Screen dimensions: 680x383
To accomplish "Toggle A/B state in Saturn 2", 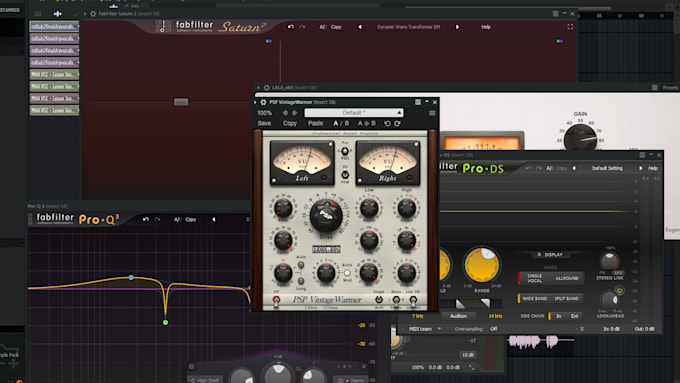I will click(323, 27).
